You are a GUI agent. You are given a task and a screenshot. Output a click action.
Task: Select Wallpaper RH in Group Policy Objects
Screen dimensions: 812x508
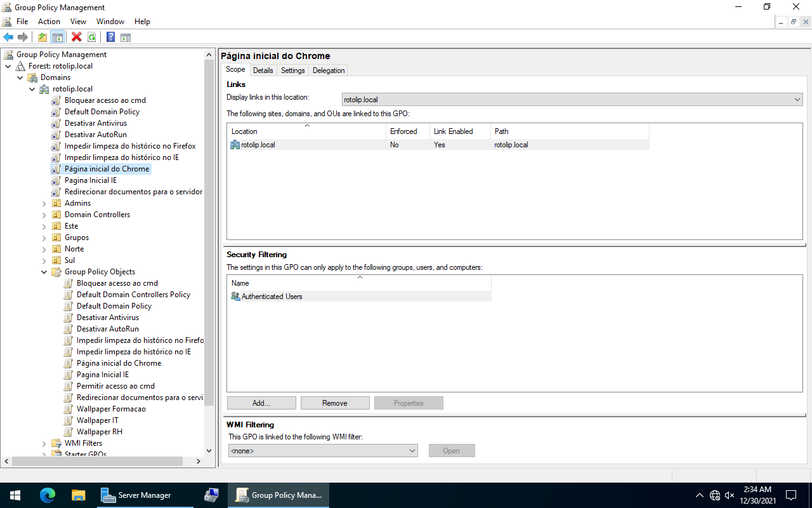click(100, 432)
